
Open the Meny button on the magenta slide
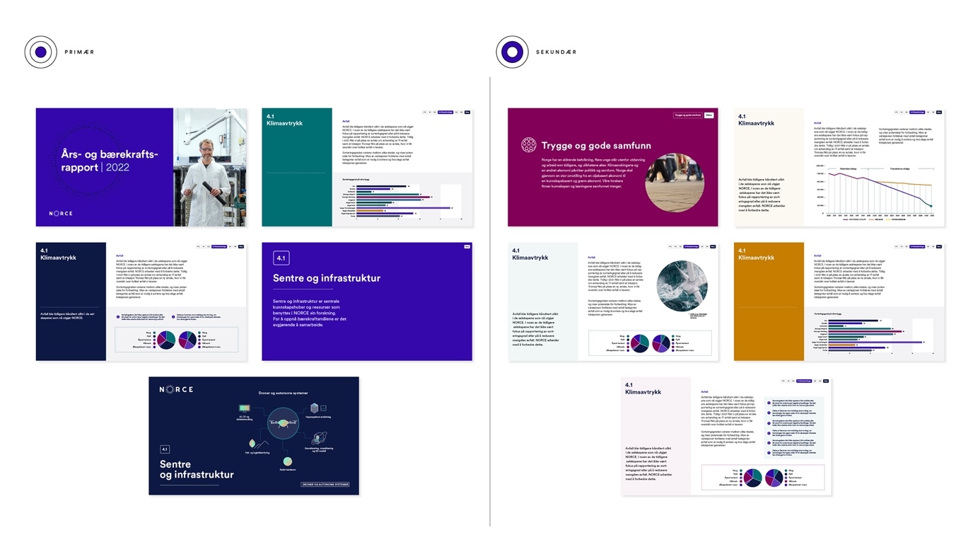click(709, 115)
